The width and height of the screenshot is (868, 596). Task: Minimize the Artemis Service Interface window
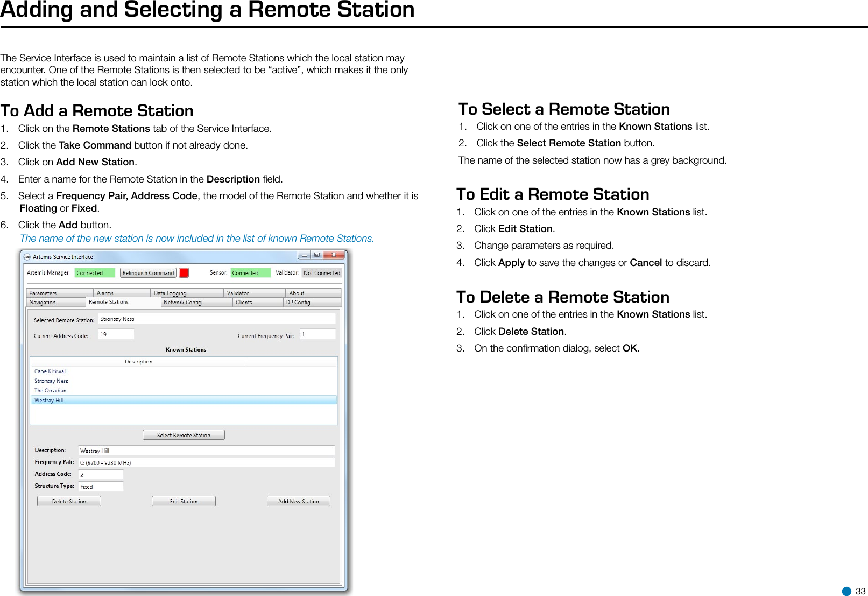pos(304,255)
